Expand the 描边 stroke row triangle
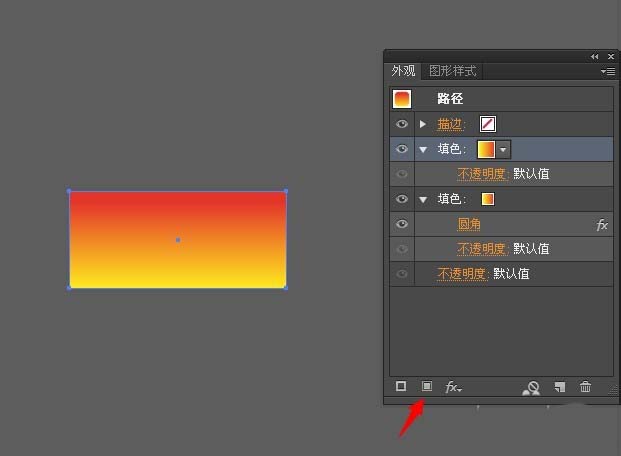Viewport: 621px width, 456px height. click(423, 124)
